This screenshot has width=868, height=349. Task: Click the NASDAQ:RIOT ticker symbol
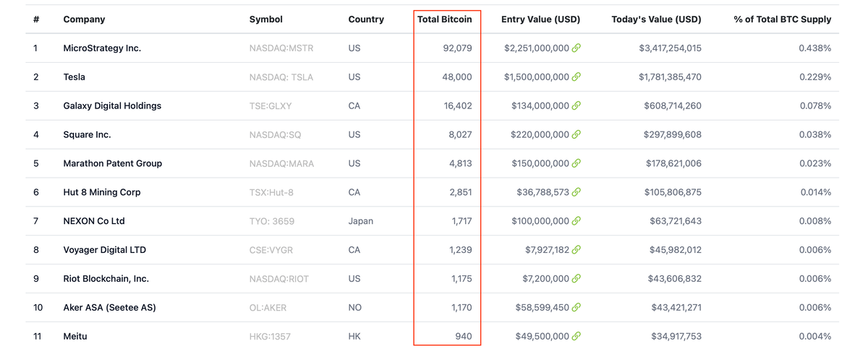pos(278,279)
